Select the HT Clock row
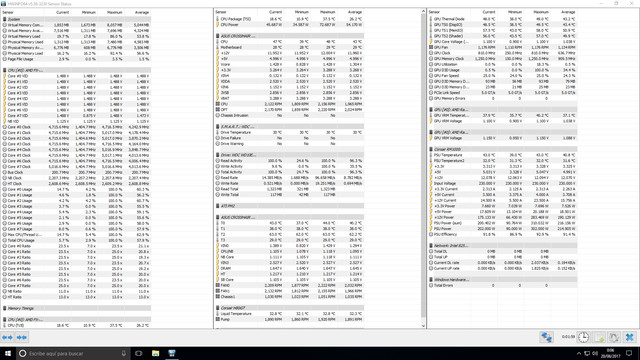The width and height of the screenshot is (640, 360). click(76, 184)
